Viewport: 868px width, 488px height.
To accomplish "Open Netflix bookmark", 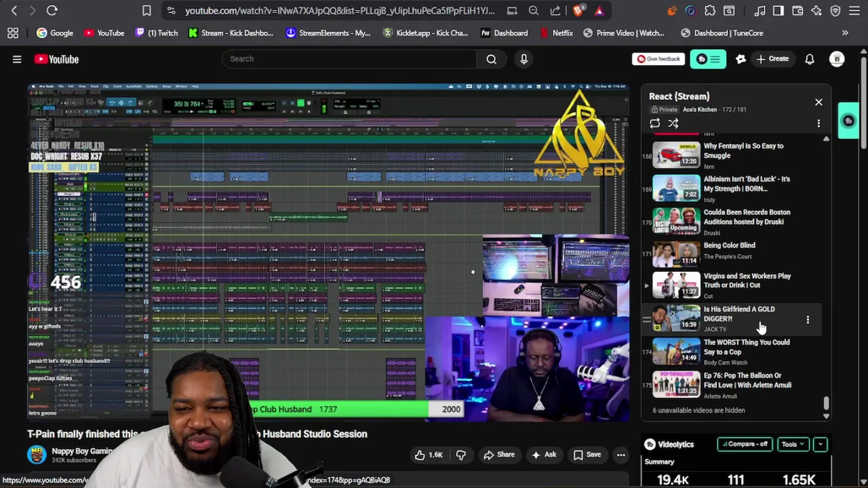I will pos(557,33).
